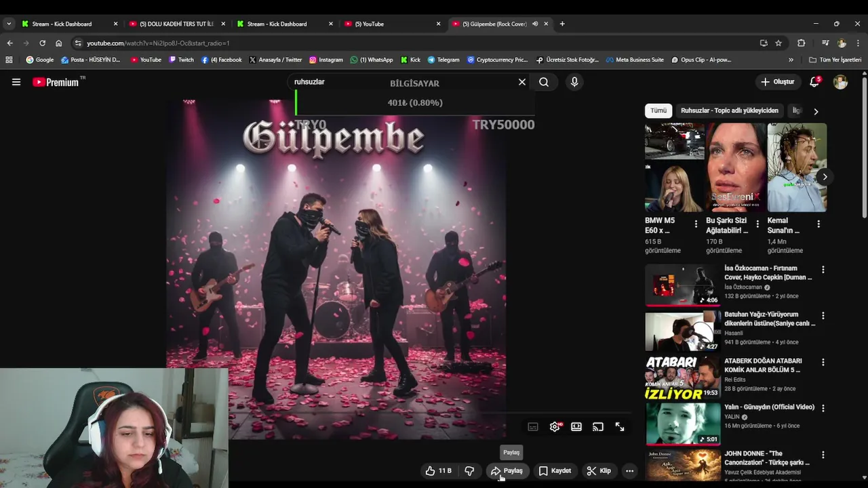868x488 pixels.
Task: Open the 'BMW M5 E60 x' short
Action: 675,167
